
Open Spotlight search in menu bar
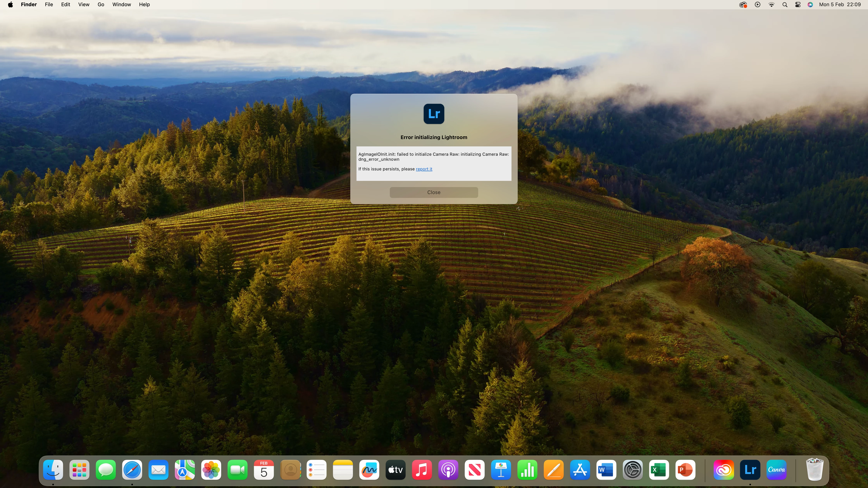(x=785, y=4)
